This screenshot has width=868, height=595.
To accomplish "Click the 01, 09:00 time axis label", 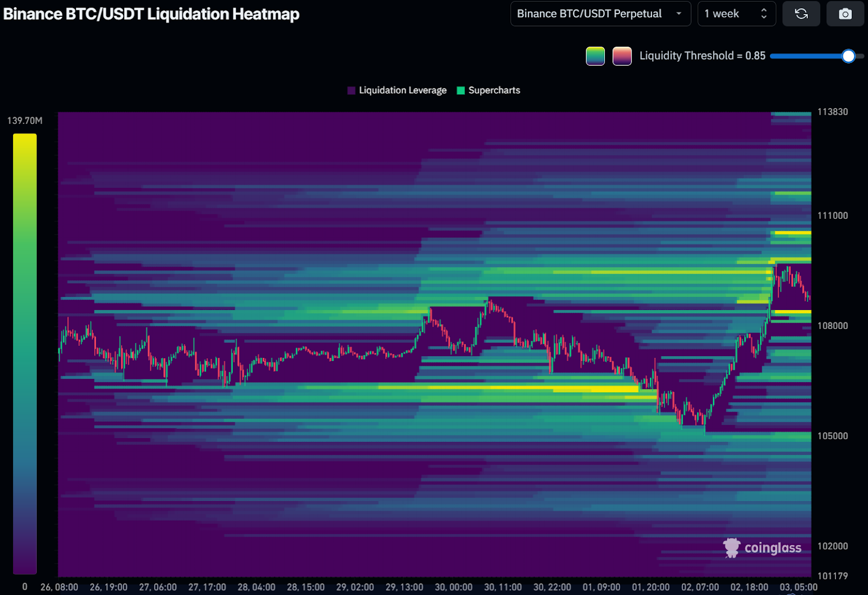I will click(x=602, y=587).
